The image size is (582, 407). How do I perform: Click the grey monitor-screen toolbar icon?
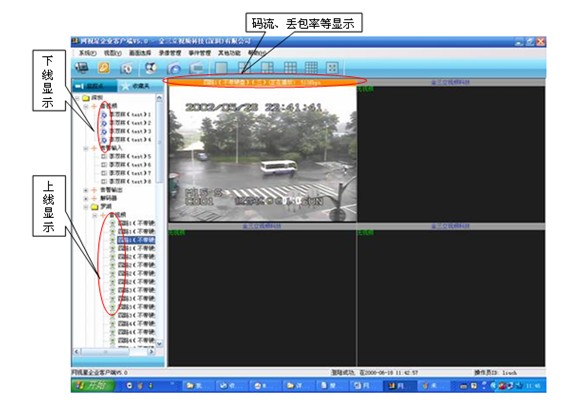click(197, 68)
